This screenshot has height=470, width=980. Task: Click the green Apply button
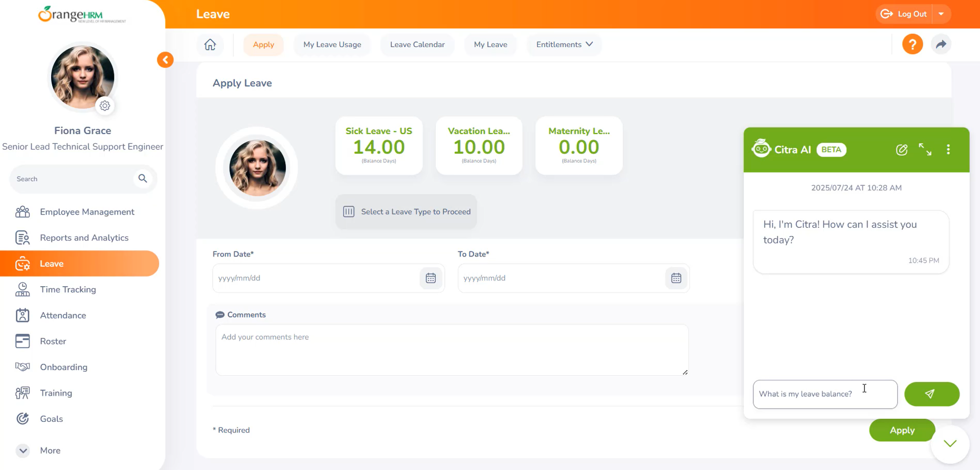click(x=902, y=430)
